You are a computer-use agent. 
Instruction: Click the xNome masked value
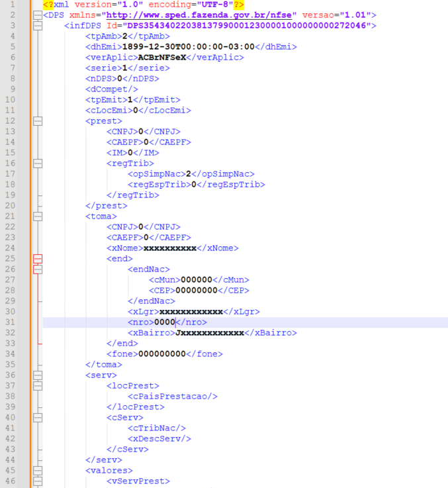(170, 248)
